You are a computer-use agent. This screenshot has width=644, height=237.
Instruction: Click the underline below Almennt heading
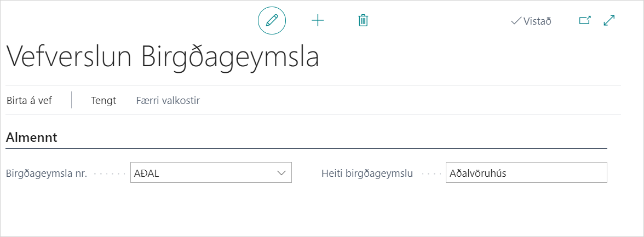click(x=307, y=148)
